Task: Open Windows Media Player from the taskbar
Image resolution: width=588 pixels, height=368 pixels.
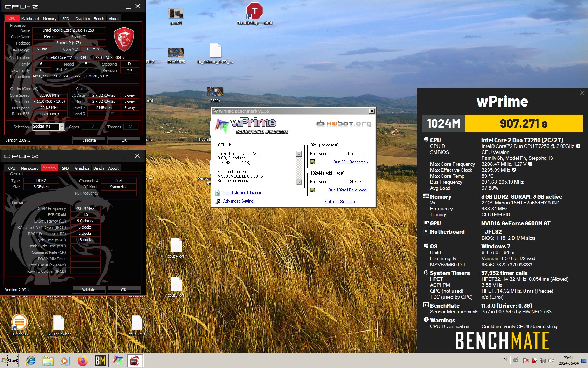Action: (x=65, y=361)
